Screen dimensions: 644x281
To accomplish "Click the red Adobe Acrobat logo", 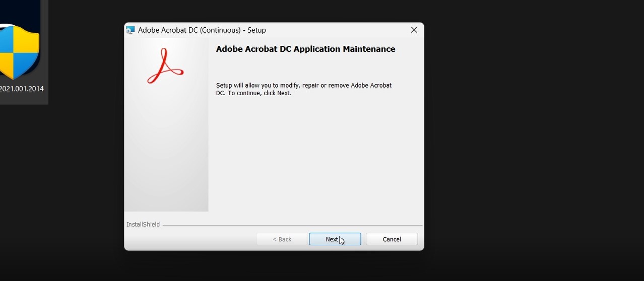I will pyautogui.click(x=165, y=65).
